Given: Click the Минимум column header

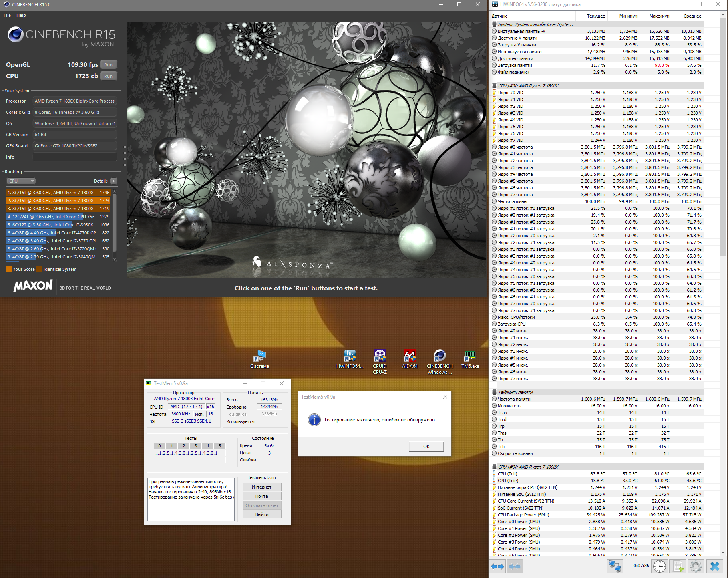Looking at the screenshot, I should (x=623, y=16).
